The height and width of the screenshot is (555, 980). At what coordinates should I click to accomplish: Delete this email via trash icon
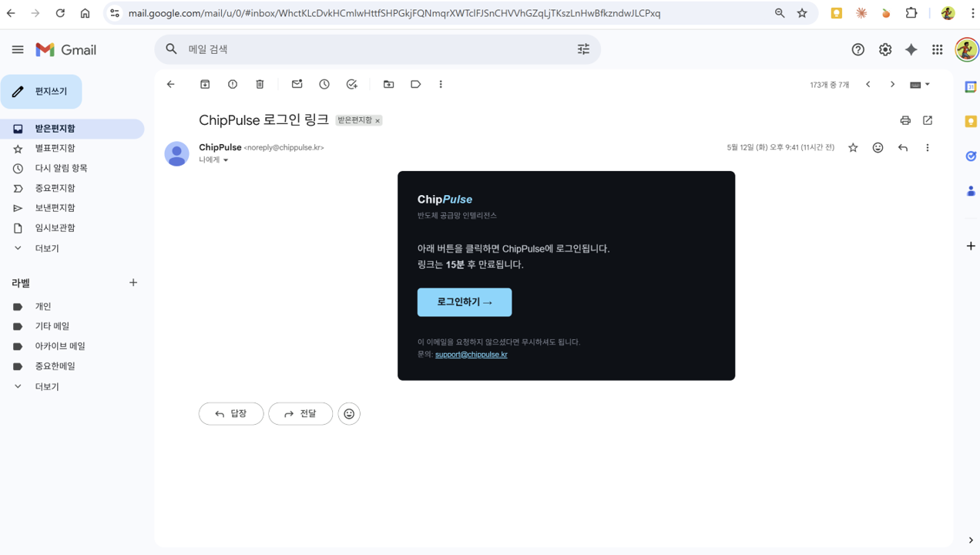(260, 84)
